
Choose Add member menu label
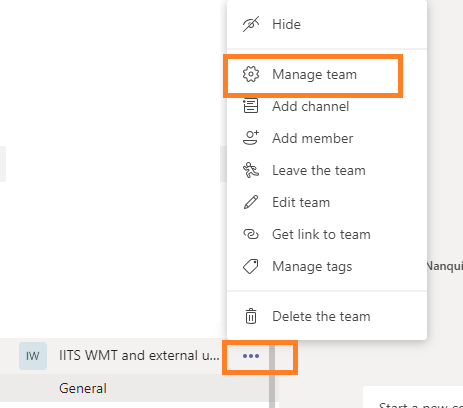pyautogui.click(x=313, y=138)
